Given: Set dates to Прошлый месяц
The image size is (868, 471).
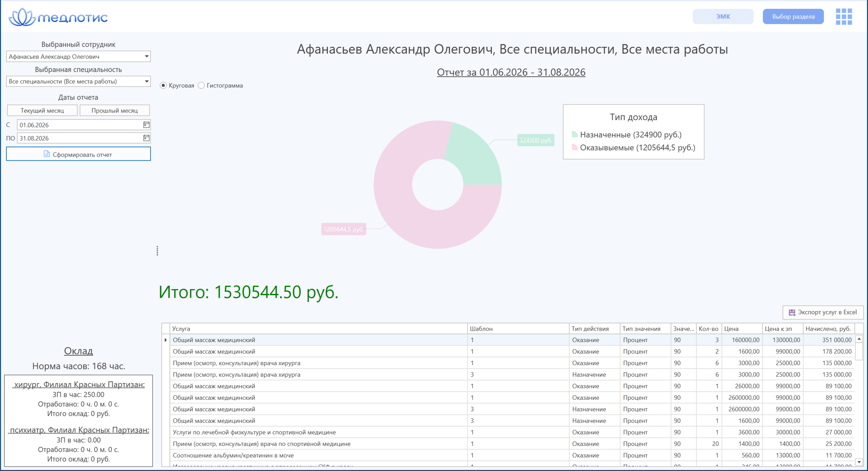Looking at the screenshot, I should coord(115,111).
